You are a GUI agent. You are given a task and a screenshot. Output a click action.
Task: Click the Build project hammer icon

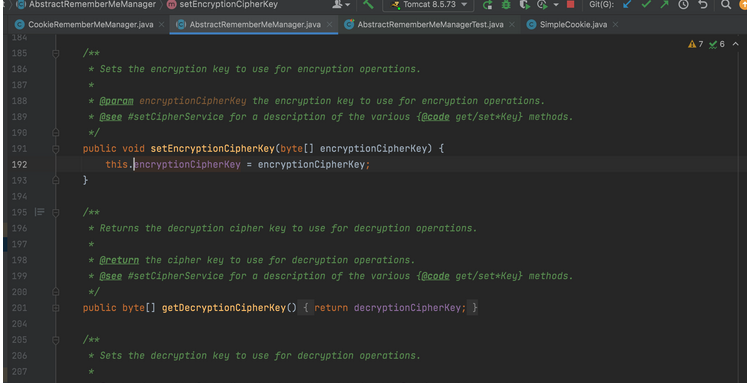[x=368, y=4]
